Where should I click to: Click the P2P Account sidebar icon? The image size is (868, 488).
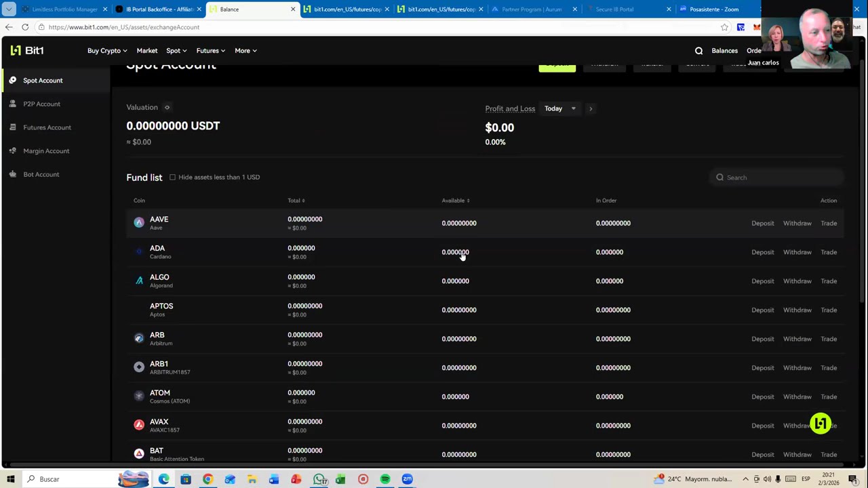coord(12,104)
